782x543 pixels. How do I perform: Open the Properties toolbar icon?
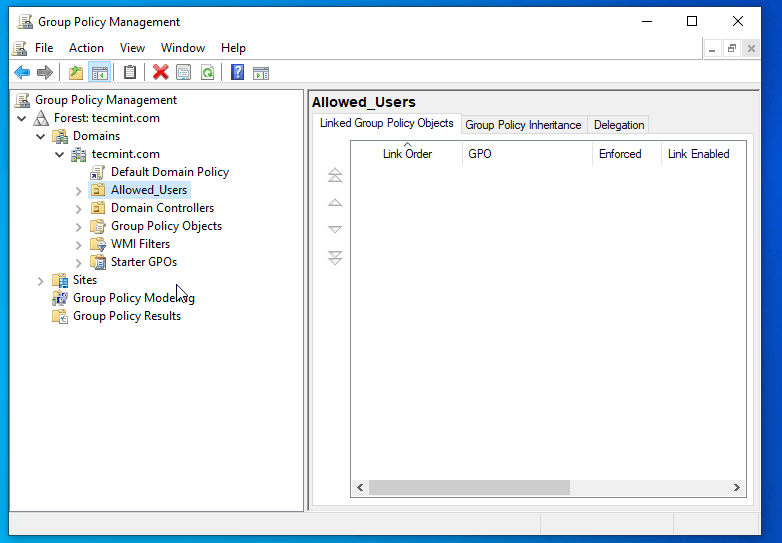pos(183,72)
